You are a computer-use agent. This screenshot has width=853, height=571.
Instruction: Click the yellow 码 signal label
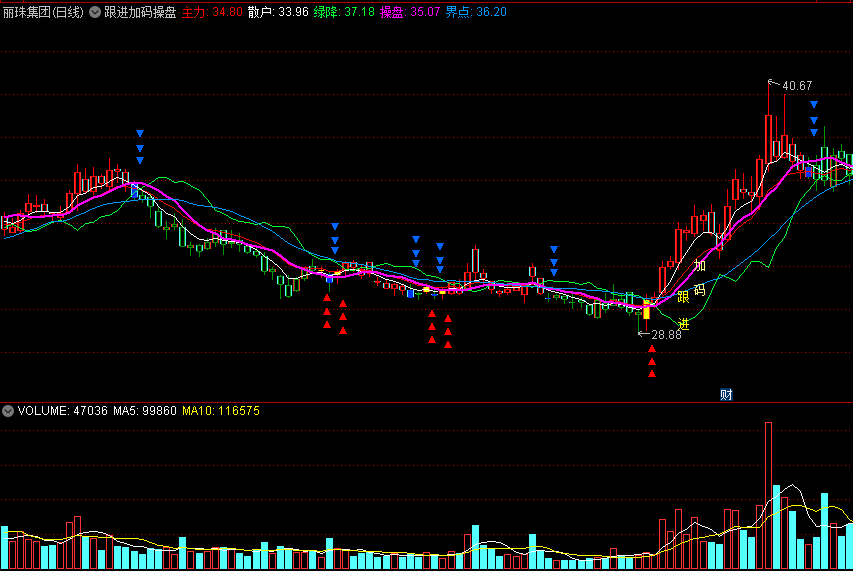700,290
